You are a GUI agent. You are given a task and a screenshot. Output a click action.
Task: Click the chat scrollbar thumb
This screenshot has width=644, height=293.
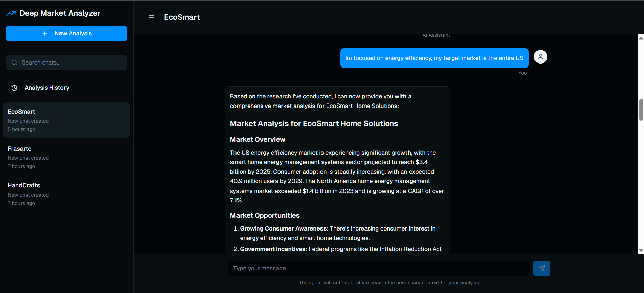click(641, 110)
